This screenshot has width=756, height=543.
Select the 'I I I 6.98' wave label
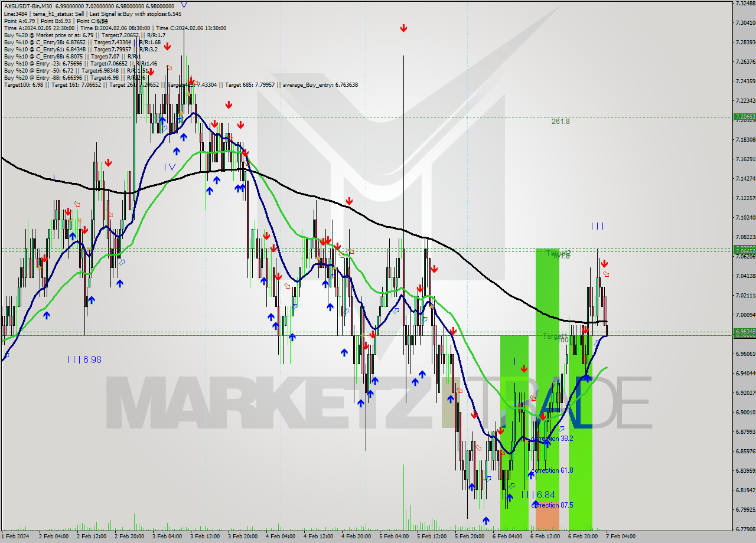pos(84,359)
